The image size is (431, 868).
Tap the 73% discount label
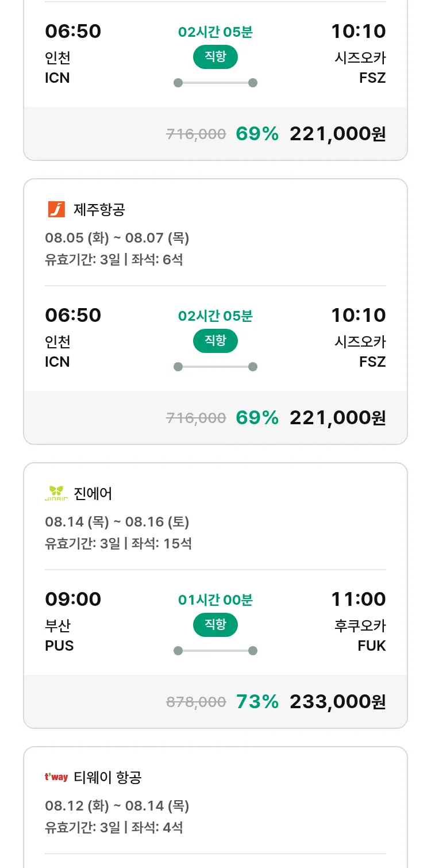(257, 701)
